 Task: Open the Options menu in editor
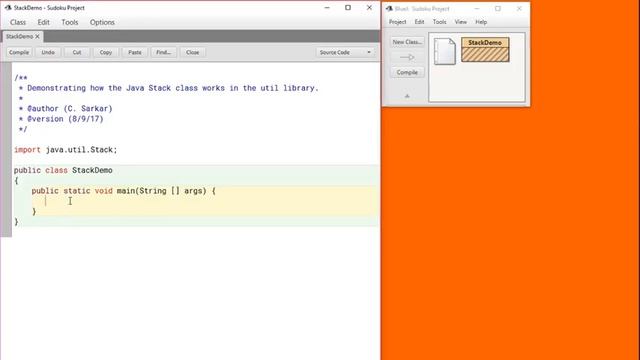tap(102, 22)
